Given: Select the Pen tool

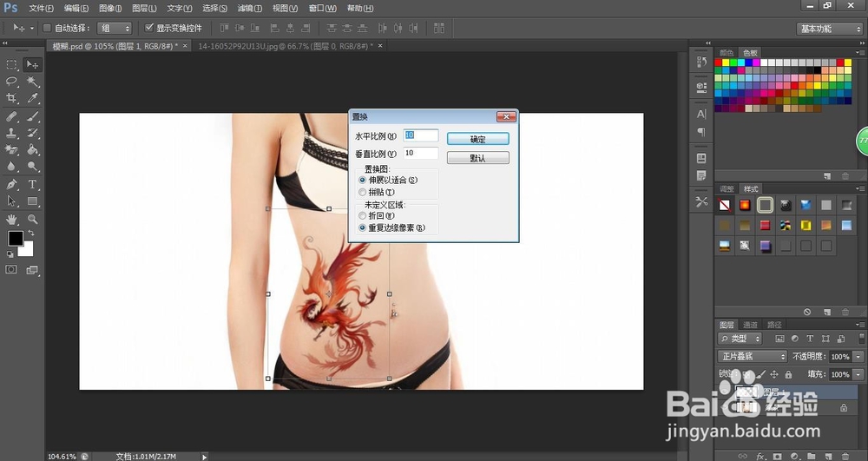Looking at the screenshot, I should coord(11,184).
